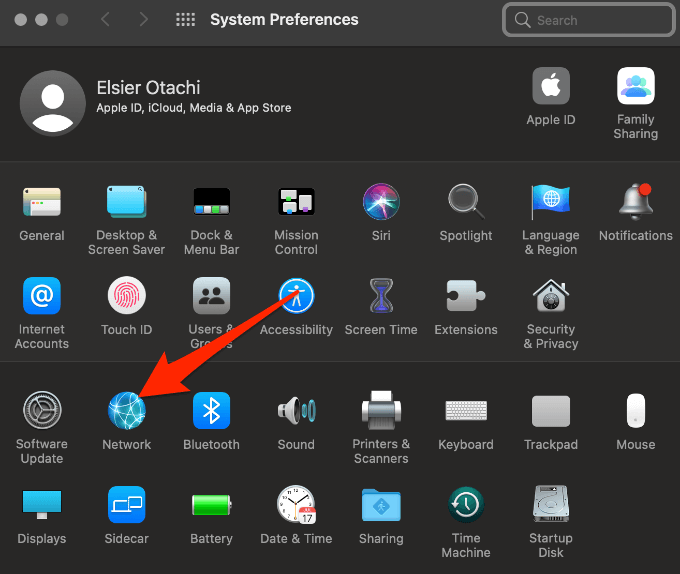The height and width of the screenshot is (574, 680).
Task: Open Software Update preferences
Action: pyautogui.click(x=42, y=410)
